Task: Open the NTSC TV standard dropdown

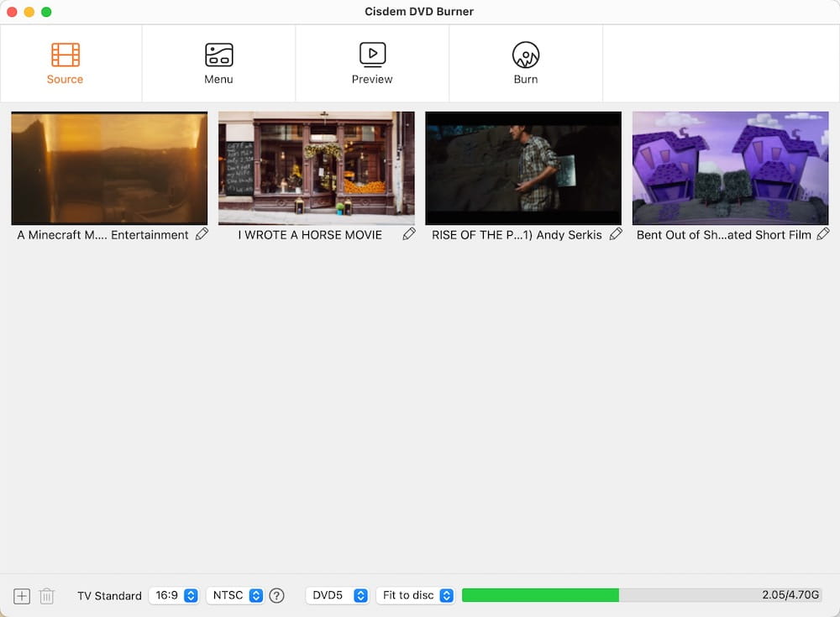Action: tap(235, 595)
